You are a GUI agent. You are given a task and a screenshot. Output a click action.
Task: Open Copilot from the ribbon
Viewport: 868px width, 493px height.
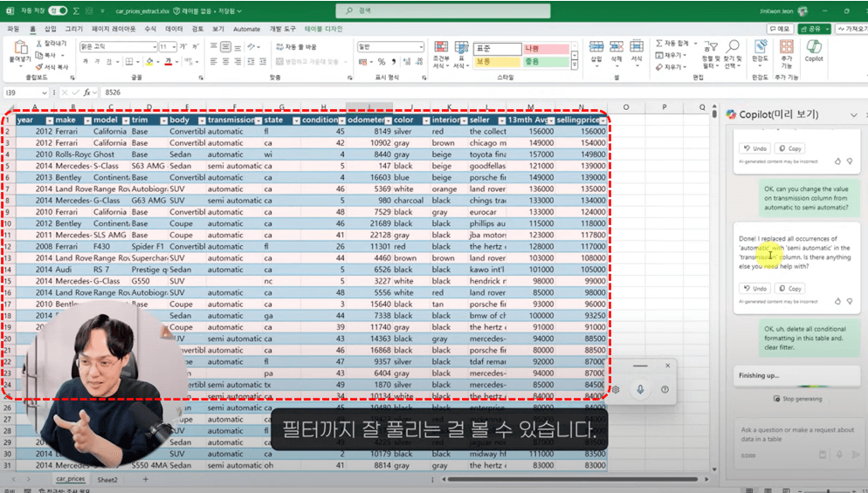(x=813, y=49)
